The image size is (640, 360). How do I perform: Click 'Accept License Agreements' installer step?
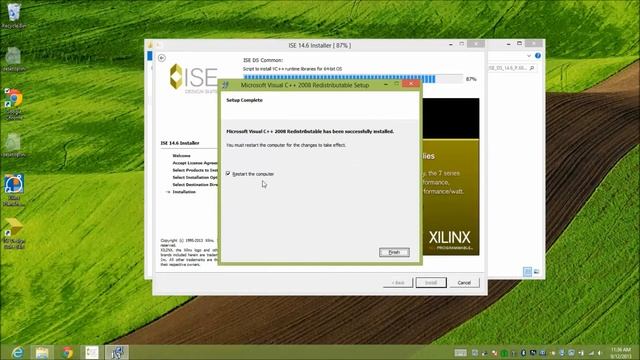pyautogui.click(x=195, y=163)
